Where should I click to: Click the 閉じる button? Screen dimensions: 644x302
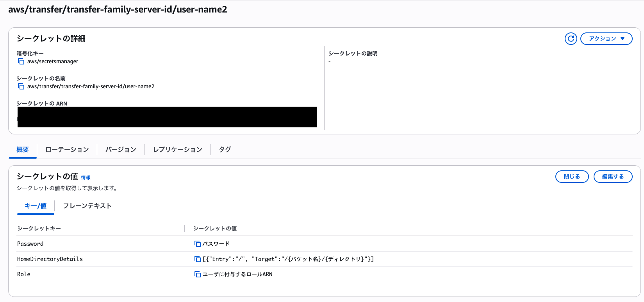pos(572,177)
